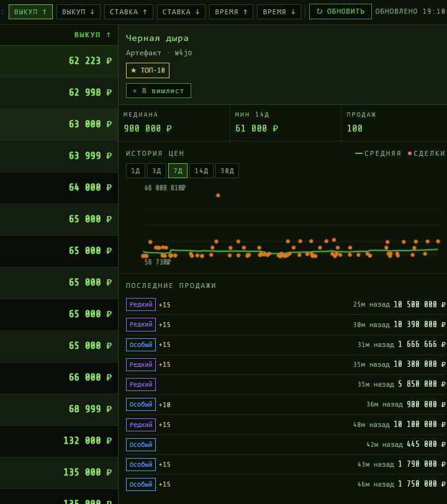This screenshot has width=447, height=504.
Task: Sort by Выкуп descending button
Action: tap(78, 12)
